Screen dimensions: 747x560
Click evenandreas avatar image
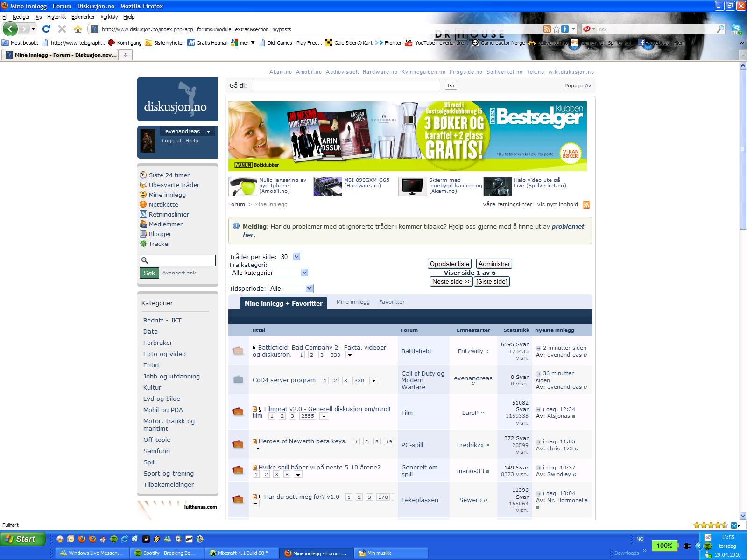(x=148, y=141)
